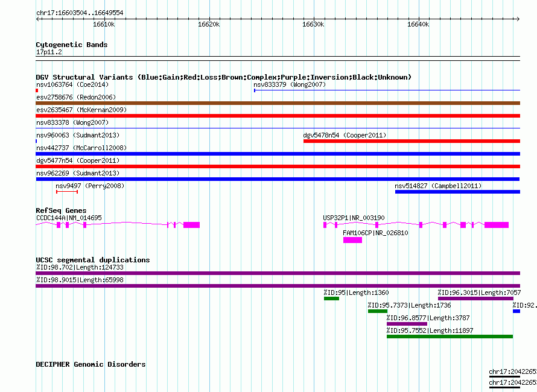
Task: Click the last large exon of CCDC144A
Action: tap(191, 225)
